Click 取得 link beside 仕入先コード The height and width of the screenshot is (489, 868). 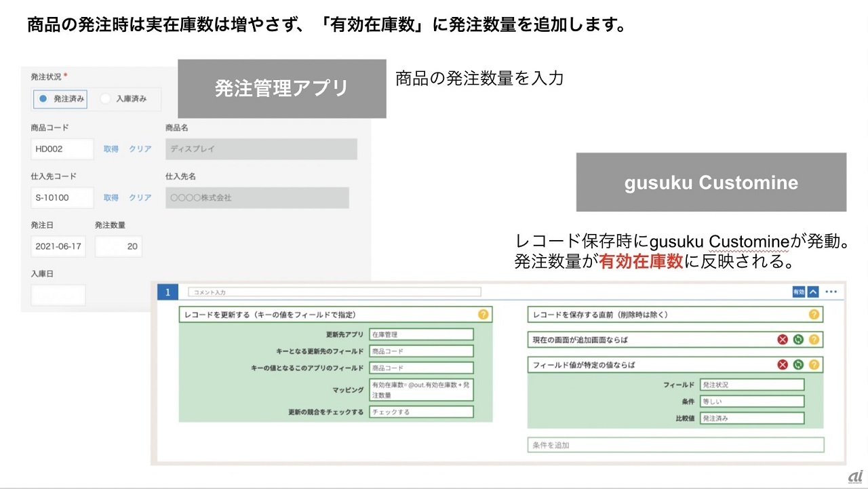coord(111,197)
